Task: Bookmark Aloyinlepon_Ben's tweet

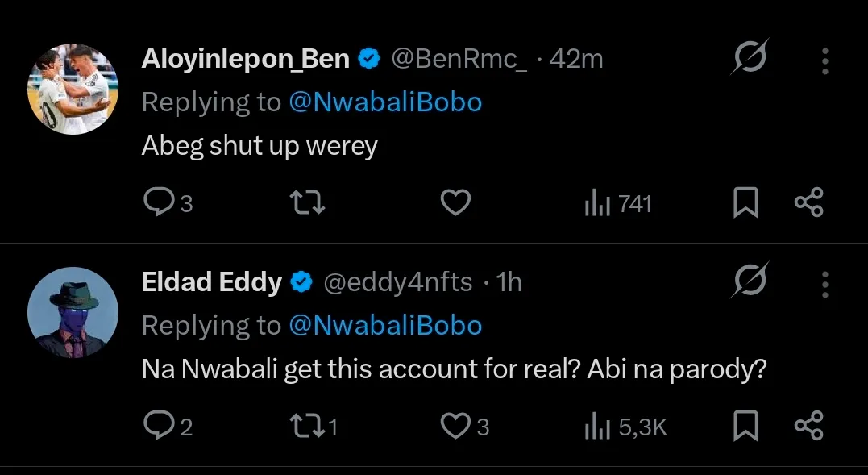Action: [745, 203]
